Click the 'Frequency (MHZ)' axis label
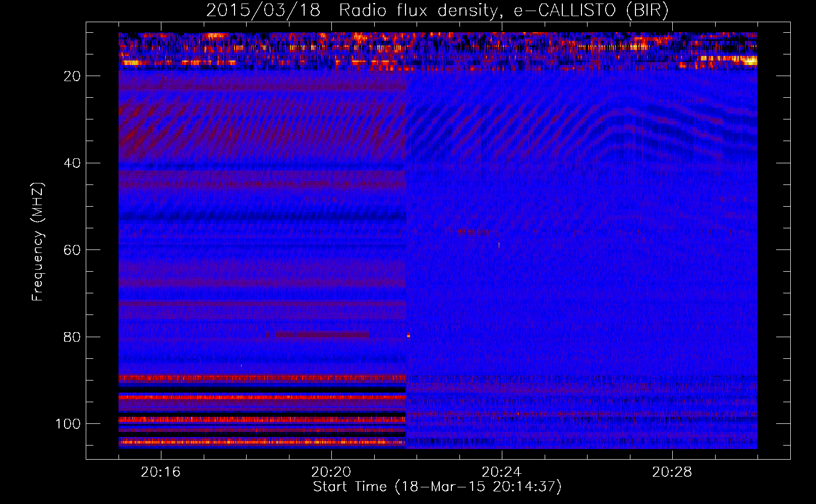 (38, 242)
